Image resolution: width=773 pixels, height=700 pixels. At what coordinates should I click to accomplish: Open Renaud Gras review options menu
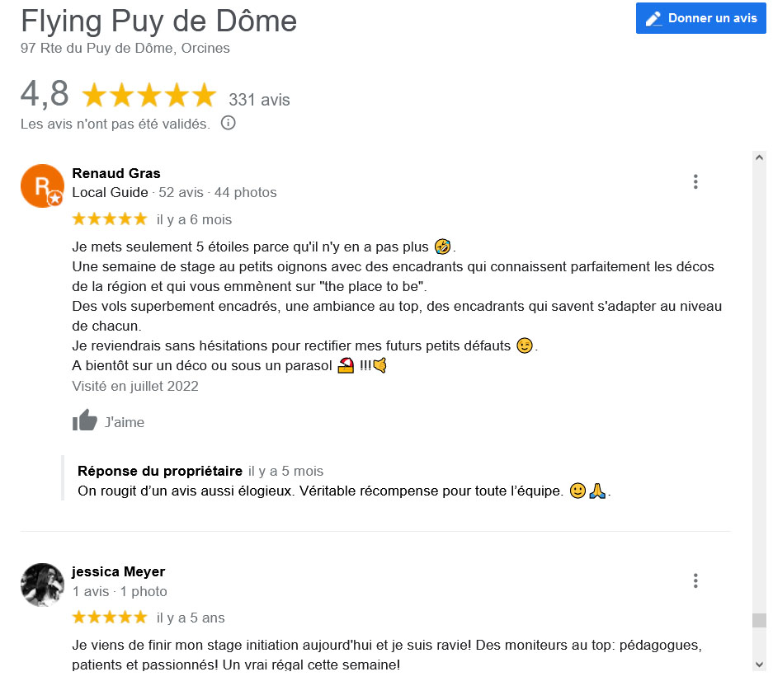point(695,181)
